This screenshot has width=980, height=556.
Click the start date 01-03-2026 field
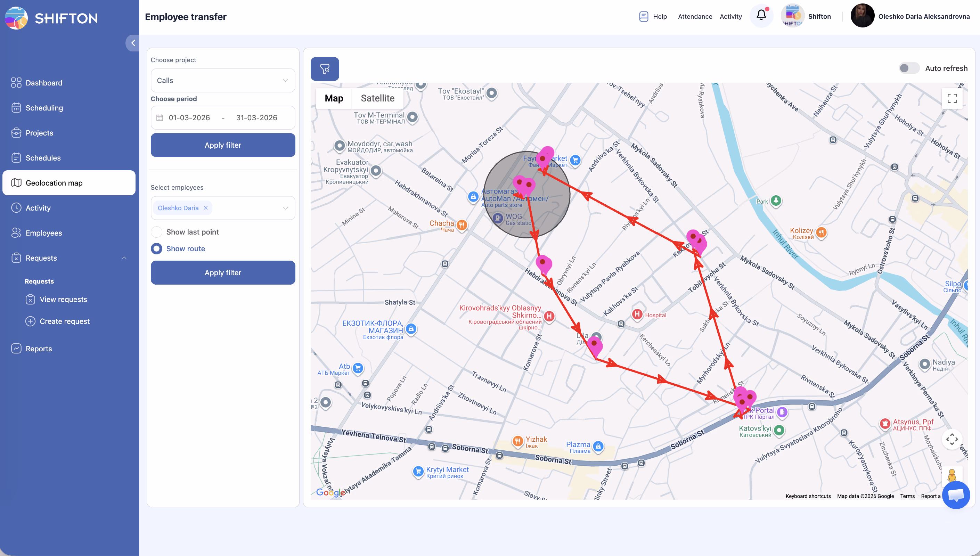[189, 117]
